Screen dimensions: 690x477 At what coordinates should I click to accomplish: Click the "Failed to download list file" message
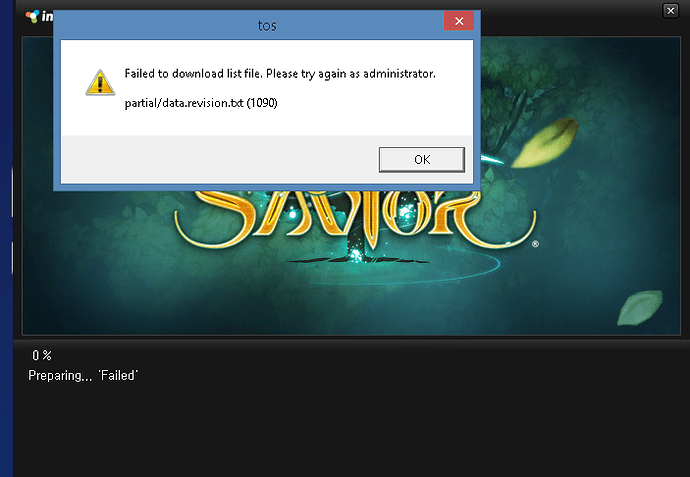click(x=280, y=75)
